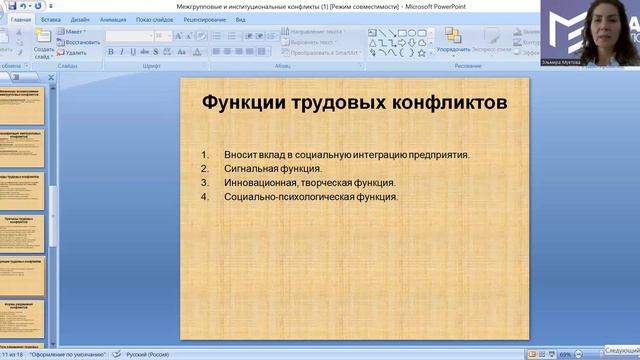Open the Показ слайдов ribbon tab
Image resolution: width=640 pixels, height=360 pixels.
pos(154,20)
